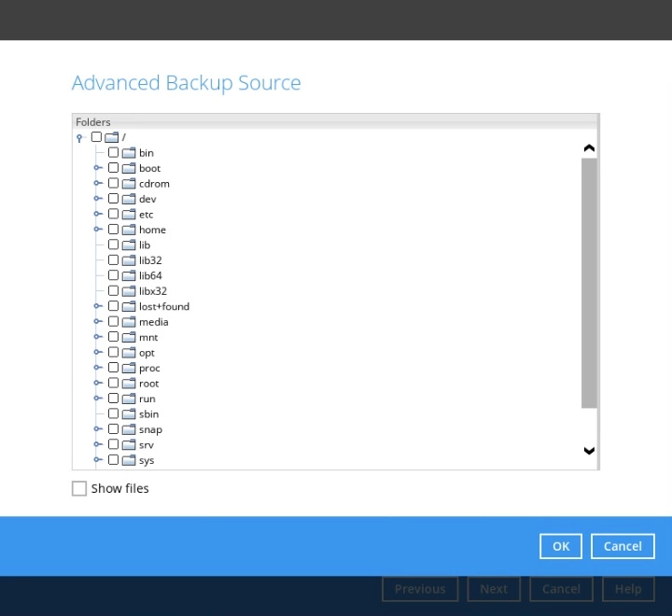Expand the run folder node
This screenshot has width=672, height=616.
(98, 399)
